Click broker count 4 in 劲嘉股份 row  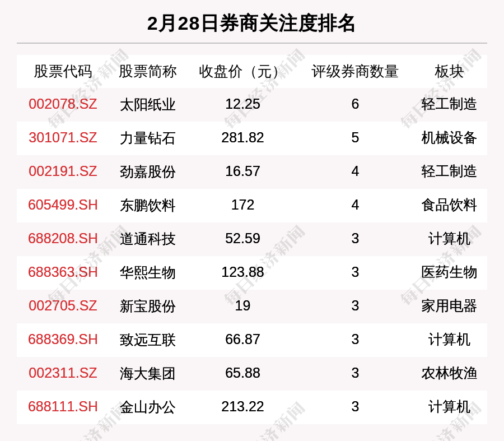pyautogui.click(x=355, y=171)
